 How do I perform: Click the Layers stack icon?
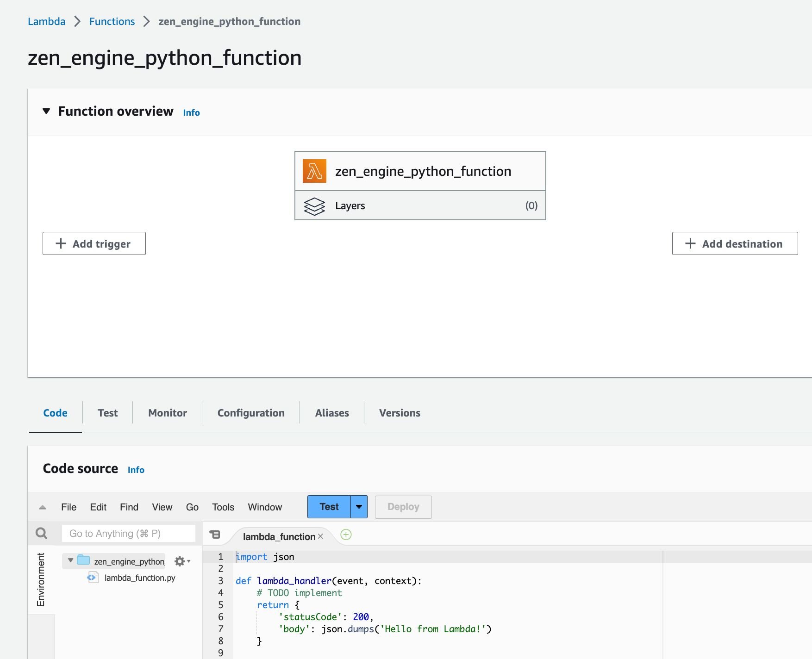tap(314, 206)
